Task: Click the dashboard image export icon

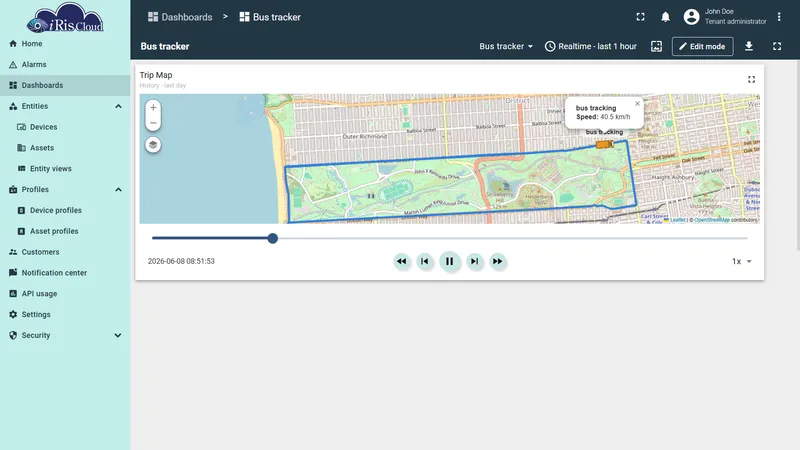Action: click(x=657, y=46)
